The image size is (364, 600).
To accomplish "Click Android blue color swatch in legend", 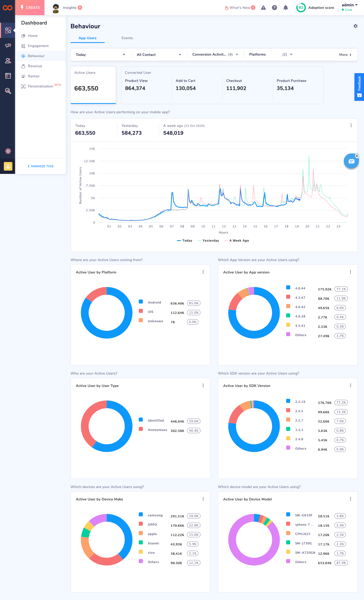I will pyautogui.click(x=141, y=302).
